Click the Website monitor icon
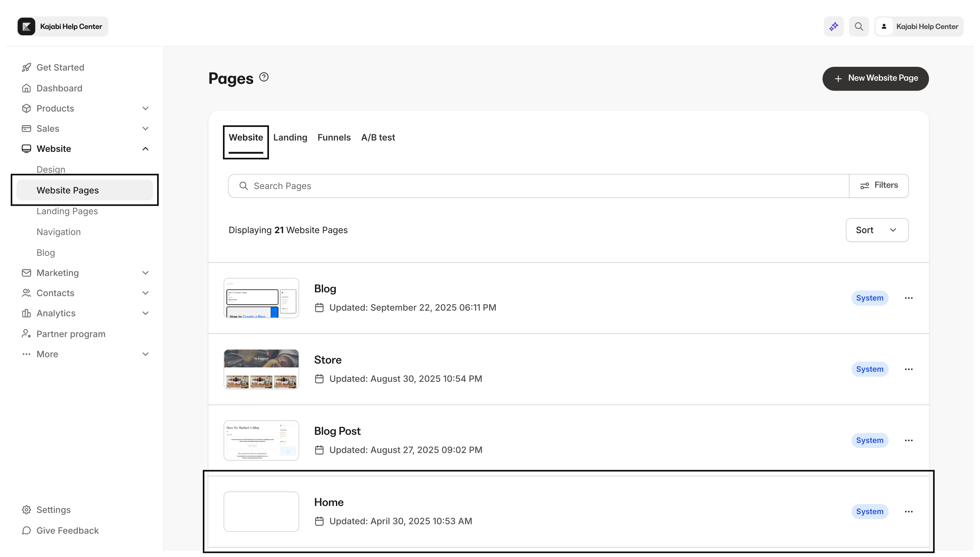 [26, 149]
